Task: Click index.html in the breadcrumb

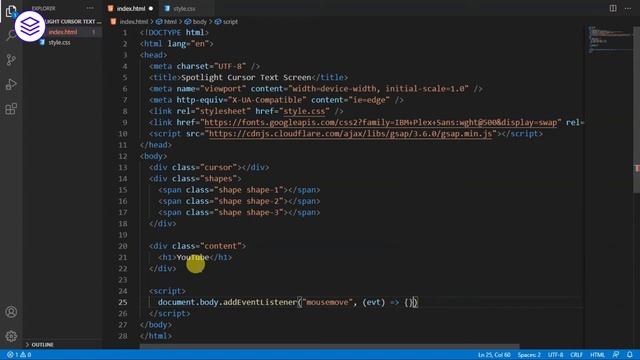Action: point(133,22)
